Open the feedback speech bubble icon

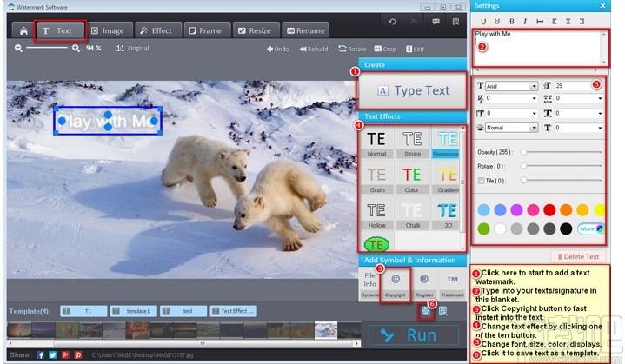[x=436, y=22]
